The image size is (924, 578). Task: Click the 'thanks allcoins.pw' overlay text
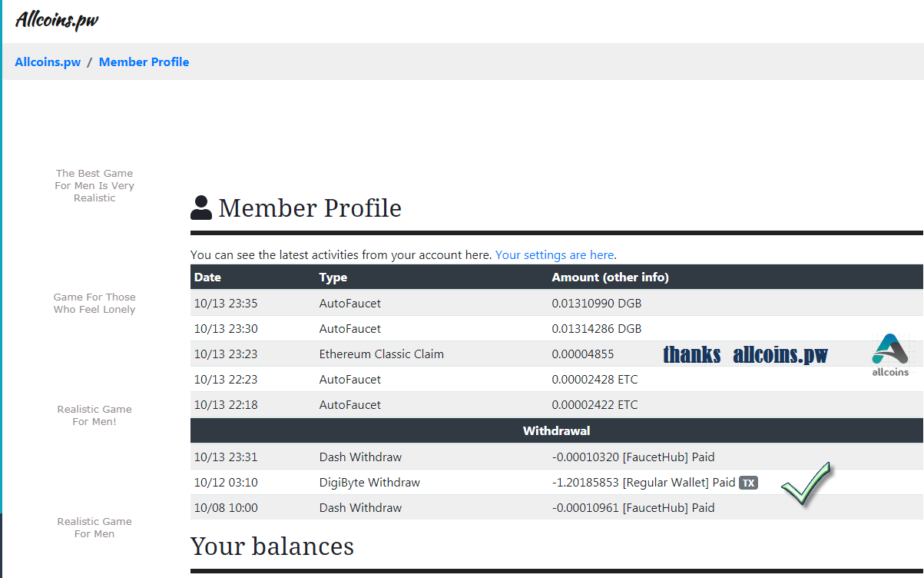[x=745, y=354]
